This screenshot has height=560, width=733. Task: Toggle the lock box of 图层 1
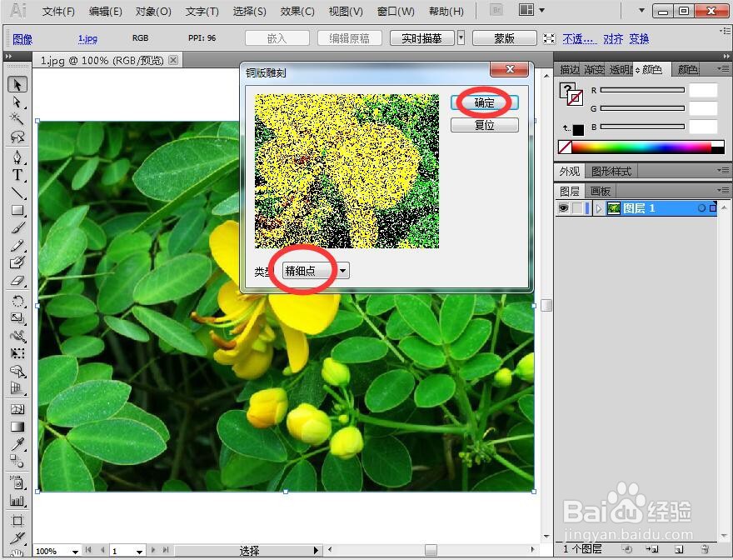(x=577, y=208)
